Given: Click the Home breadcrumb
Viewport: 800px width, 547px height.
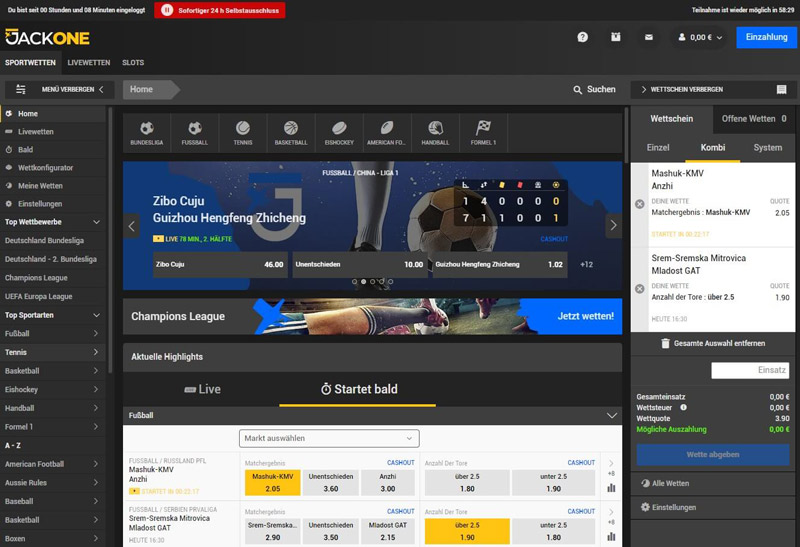Looking at the screenshot, I should point(151,89).
